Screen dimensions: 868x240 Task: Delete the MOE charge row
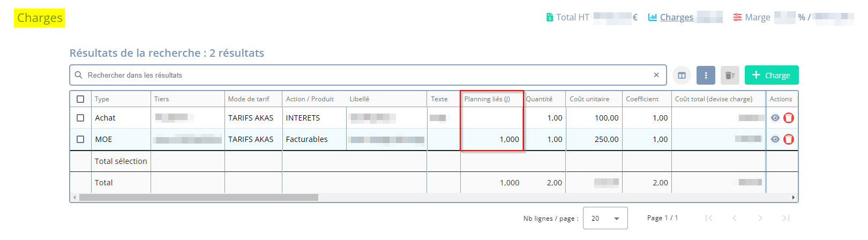click(789, 139)
